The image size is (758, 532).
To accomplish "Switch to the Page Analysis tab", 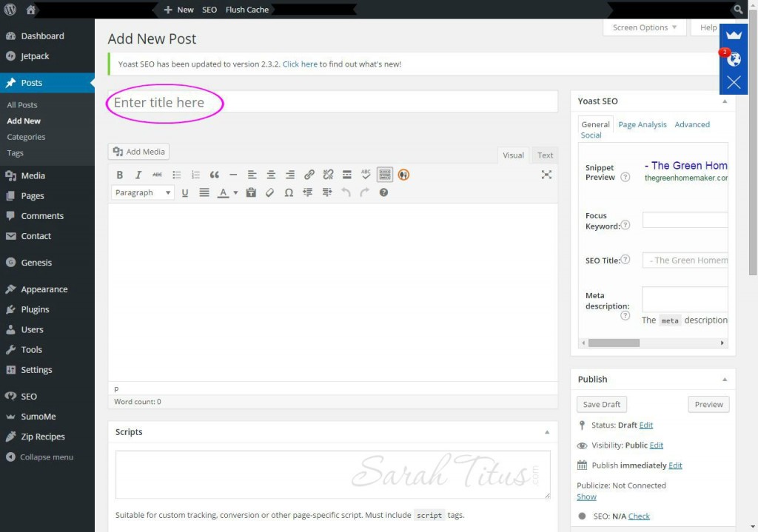I will [x=642, y=124].
